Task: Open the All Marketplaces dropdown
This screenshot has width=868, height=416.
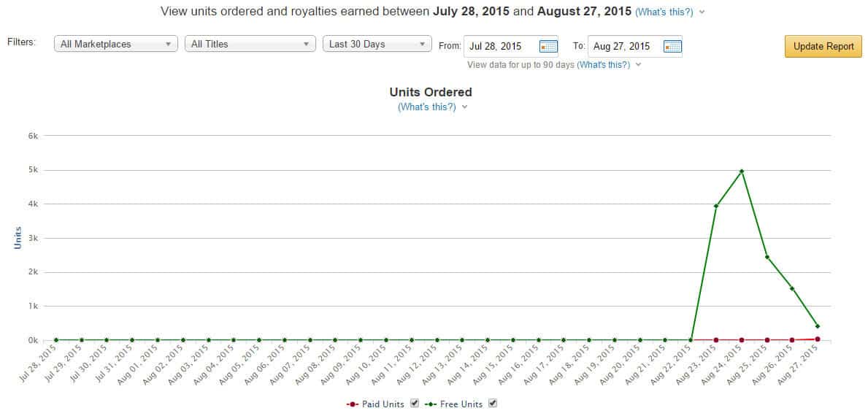Action: point(115,45)
